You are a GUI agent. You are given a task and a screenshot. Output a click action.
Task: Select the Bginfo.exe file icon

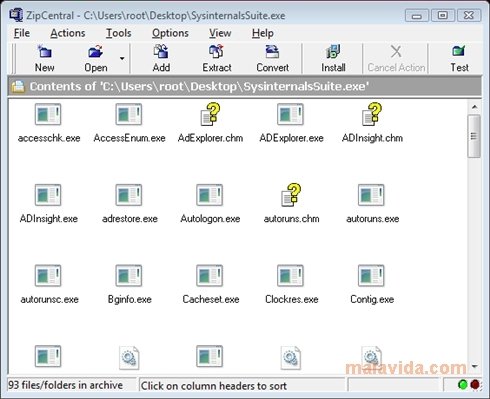click(x=129, y=276)
